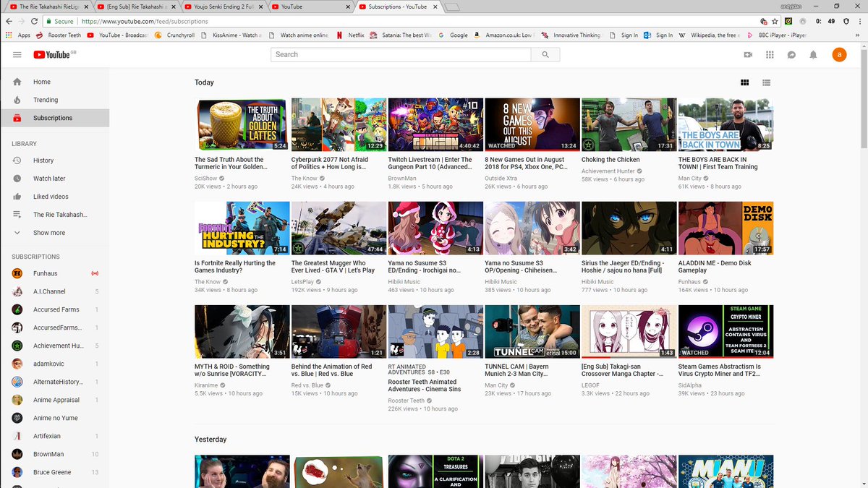Open ALADDIN ME Demo Disk thumbnail
Screen dimensions: 868x488
726,228
